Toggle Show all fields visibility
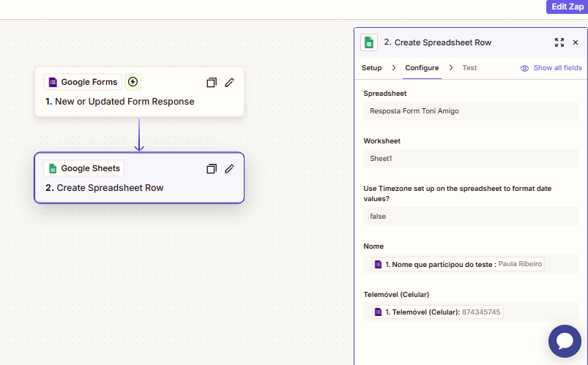The width and height of the screenshot is (588, 365). 551,68
